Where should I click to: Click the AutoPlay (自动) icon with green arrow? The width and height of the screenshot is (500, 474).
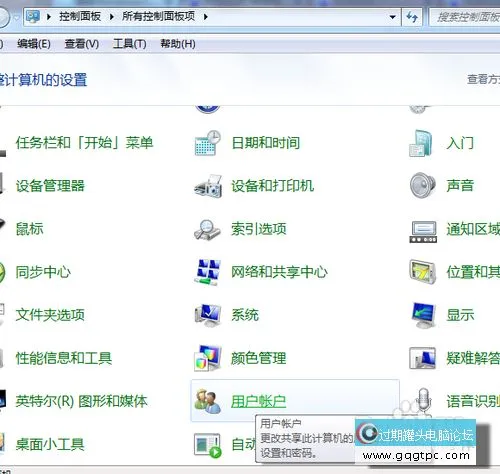208,445
